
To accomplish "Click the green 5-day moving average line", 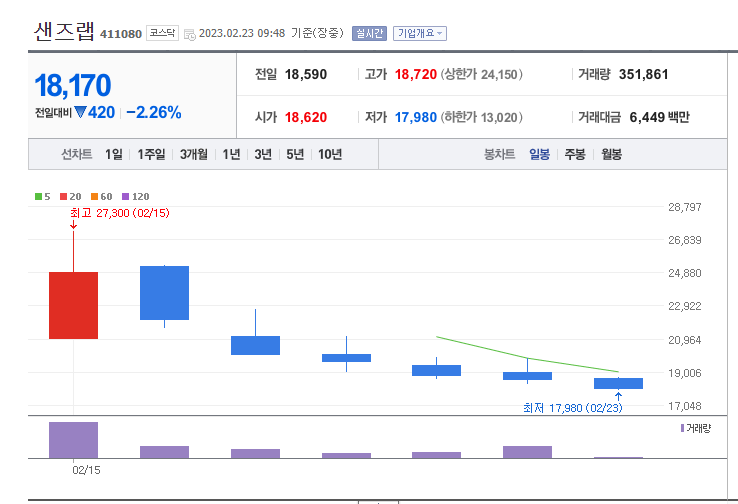I will tap(527, 358).
